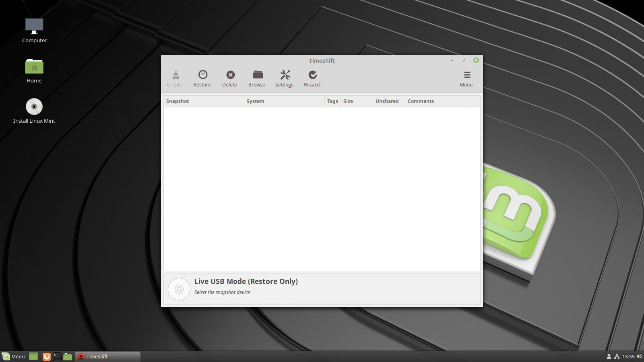Screen dimensions: 644x362
Task: Open the network applet in tray
Action: click(x=617, y=356)
